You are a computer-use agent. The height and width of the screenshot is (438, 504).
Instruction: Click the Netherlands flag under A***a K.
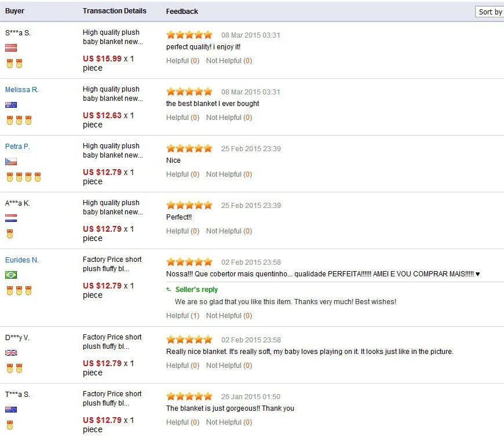(11, 218)
